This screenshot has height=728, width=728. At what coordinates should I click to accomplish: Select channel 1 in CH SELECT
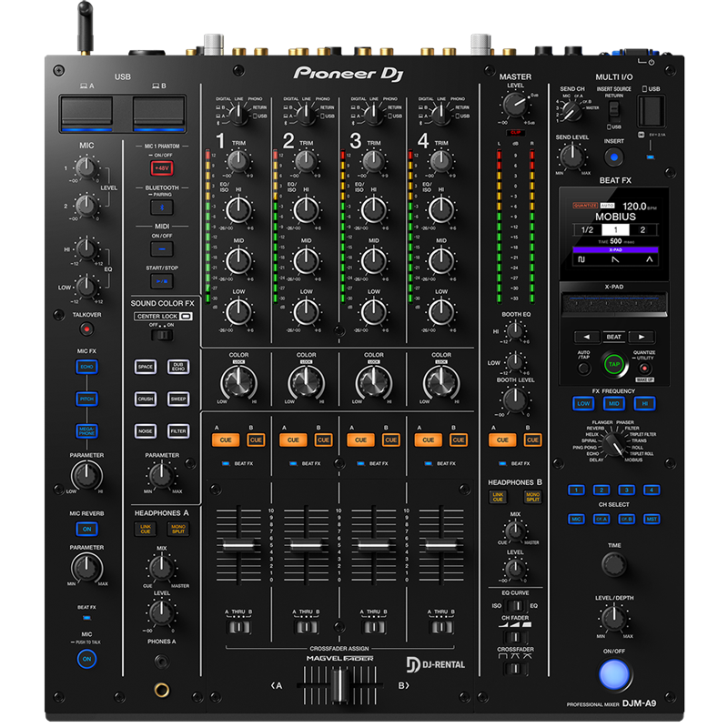(576, 490)
